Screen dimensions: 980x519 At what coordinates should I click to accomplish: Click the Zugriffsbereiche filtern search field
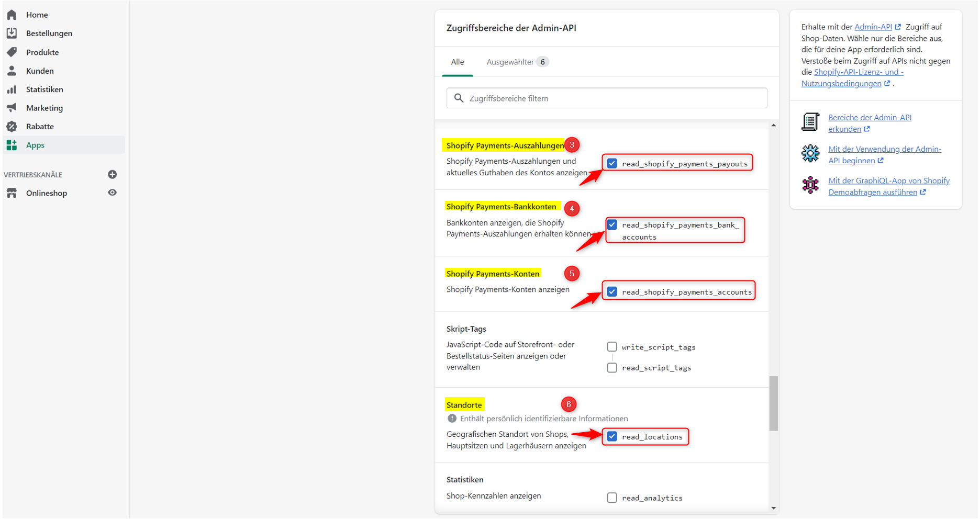(607, 98)
